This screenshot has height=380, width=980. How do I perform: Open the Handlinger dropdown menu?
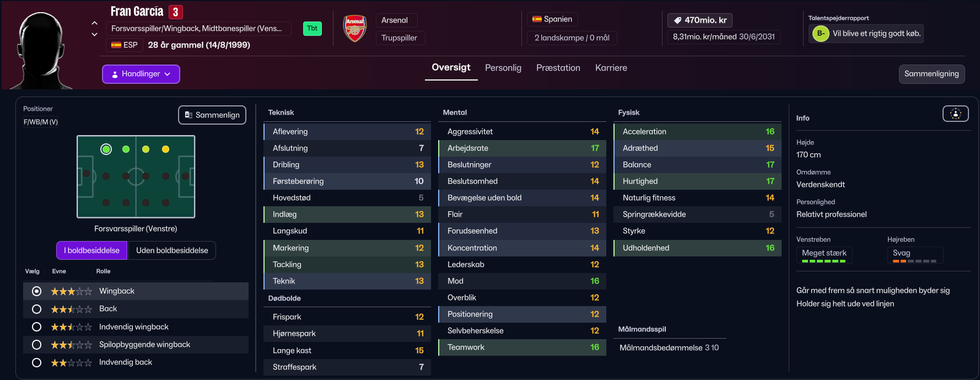[141, 74]
